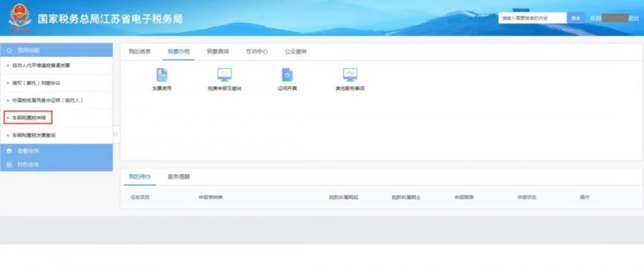Click the star icon beside 常用功能
Viewport: 644px width, 270px height.
(x=9, y=50)
